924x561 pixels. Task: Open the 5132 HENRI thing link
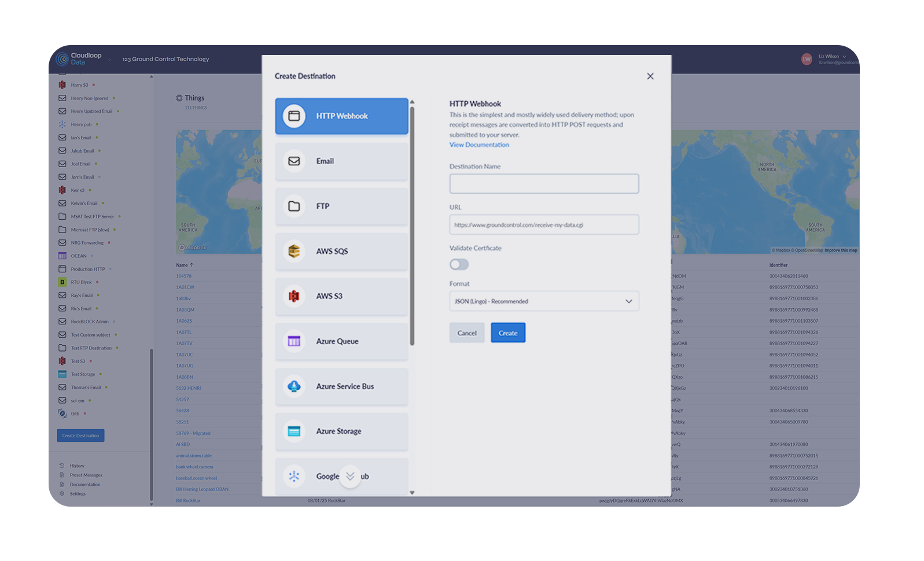click(188, 388)
